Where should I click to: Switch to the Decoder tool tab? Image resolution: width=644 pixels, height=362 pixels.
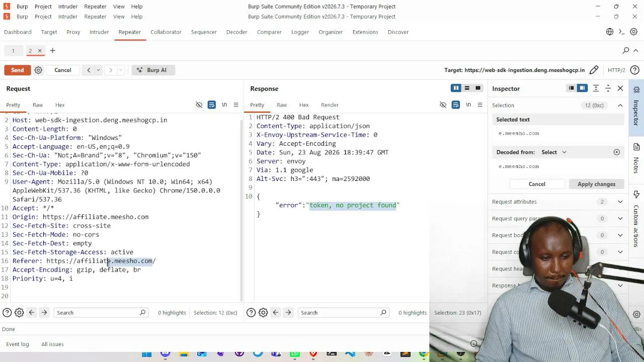point(237,32)
